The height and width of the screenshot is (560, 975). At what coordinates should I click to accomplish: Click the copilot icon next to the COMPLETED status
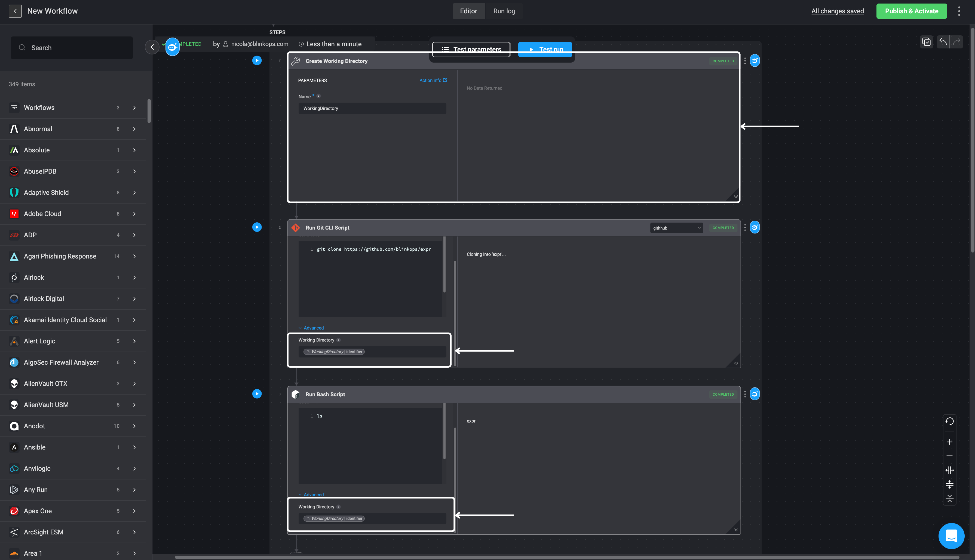pyautogui.click(x=172, y=47)
